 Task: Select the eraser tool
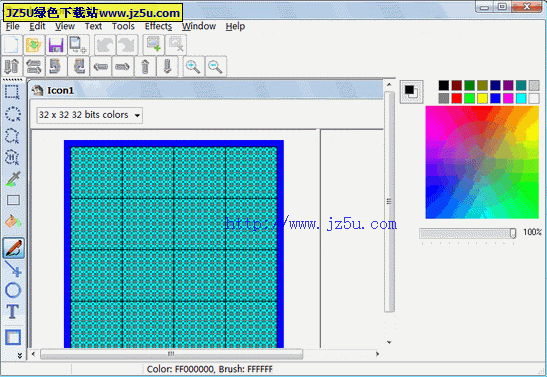click(13, 200)
